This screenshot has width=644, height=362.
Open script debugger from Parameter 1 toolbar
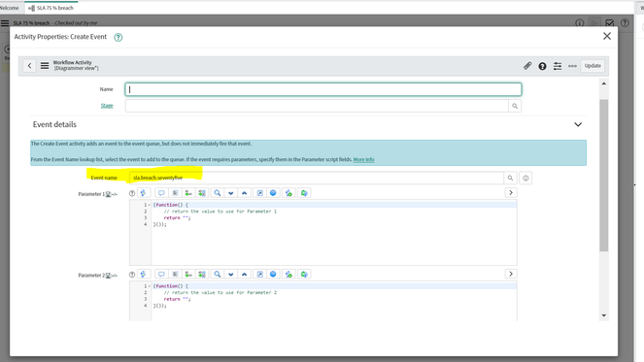[288, 193]
